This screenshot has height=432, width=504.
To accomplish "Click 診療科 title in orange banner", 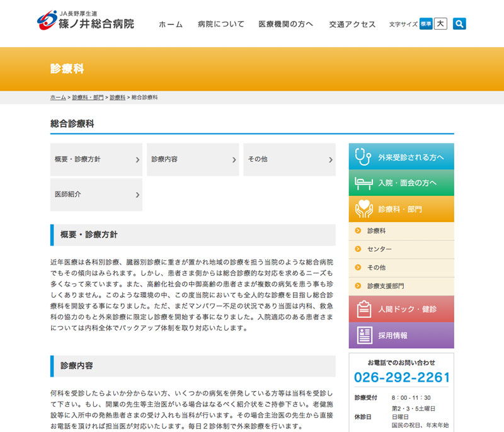I will [x=67, y=69].
